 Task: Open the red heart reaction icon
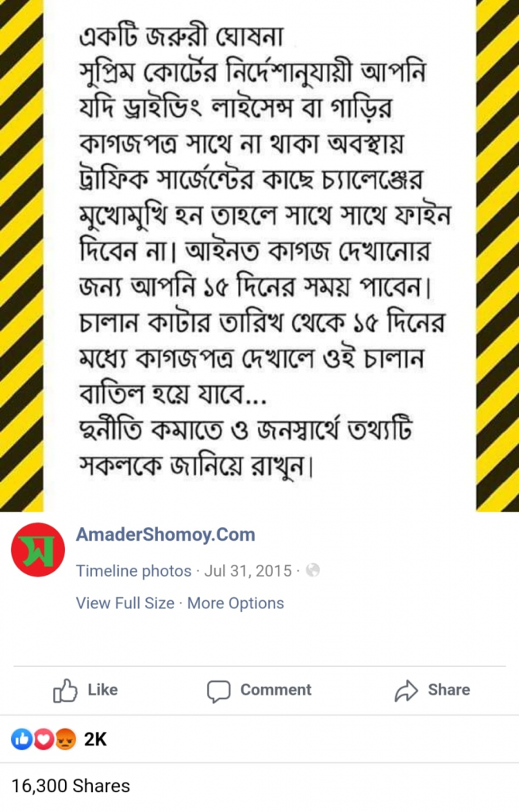point(44,739)
